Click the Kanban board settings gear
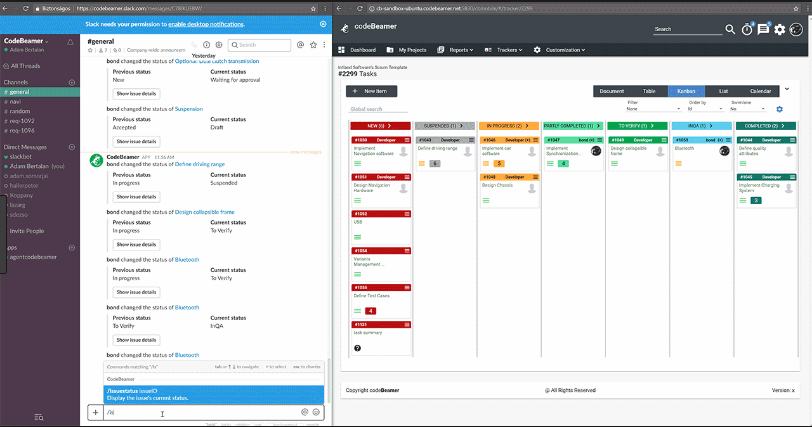This screenshot has width=812, height=427. pyautogui.click(x=779, y=108)
